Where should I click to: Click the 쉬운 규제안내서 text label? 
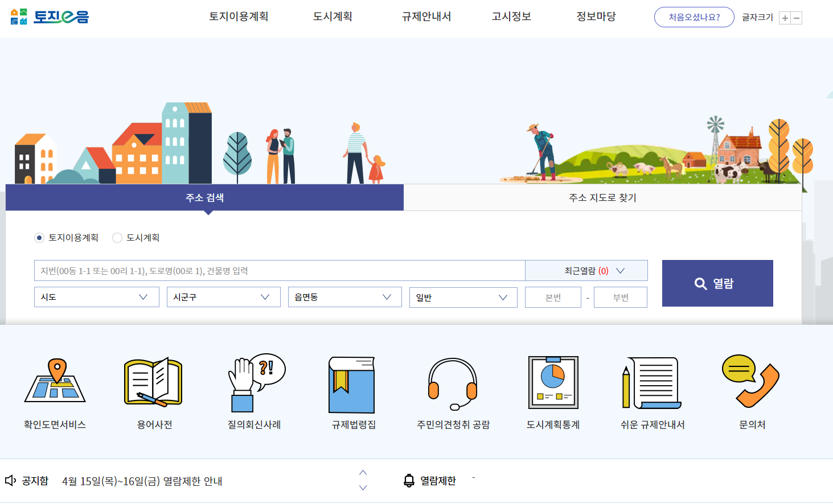(653, 425)
